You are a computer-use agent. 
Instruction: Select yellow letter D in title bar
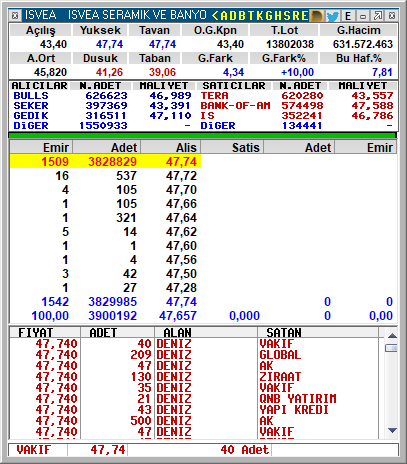click(233, 16)
